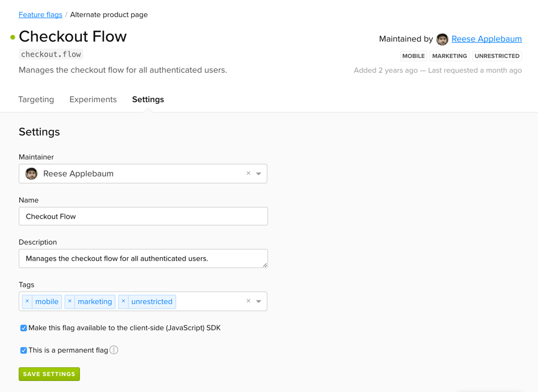Click the green flag status dot beside Checkout Flow
The width and height of the screenshot is (538, 392).
coord(12,36)
